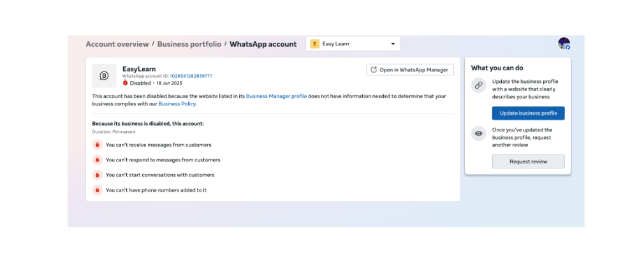This screenshot has height=277, width=644.
Task: Click the EasyLearn account name
Action: 139,69
